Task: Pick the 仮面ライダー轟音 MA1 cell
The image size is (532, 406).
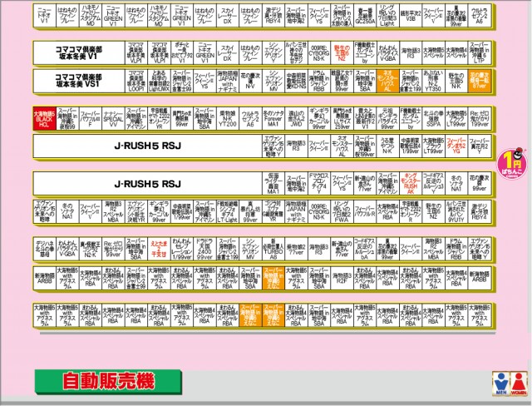Action: [273, 184]
